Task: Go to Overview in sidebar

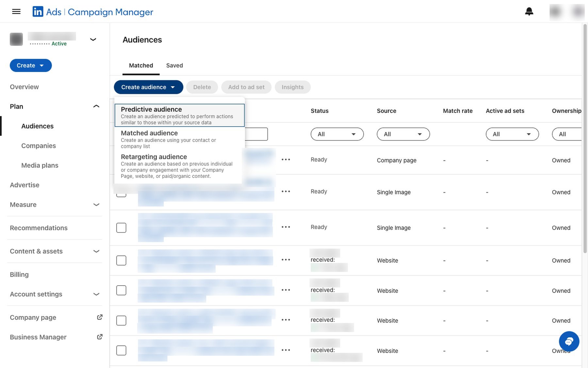Action: [x=24, y=87]
